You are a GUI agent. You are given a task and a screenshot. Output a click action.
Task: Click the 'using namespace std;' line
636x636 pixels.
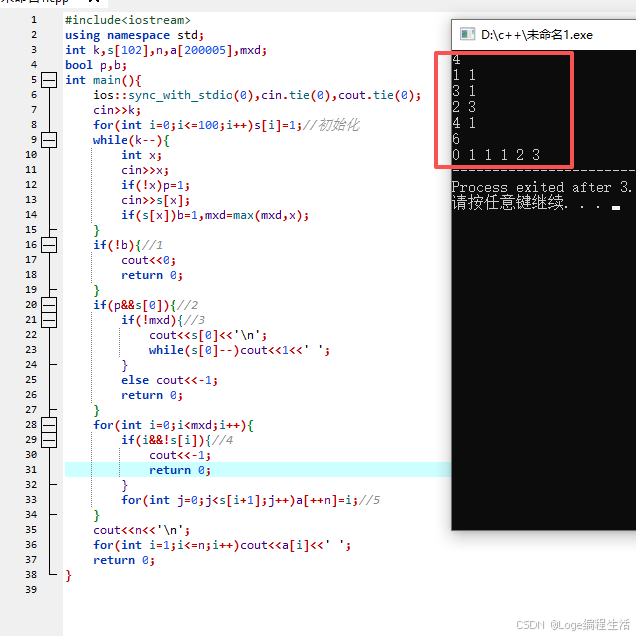[x=134, y=35]
